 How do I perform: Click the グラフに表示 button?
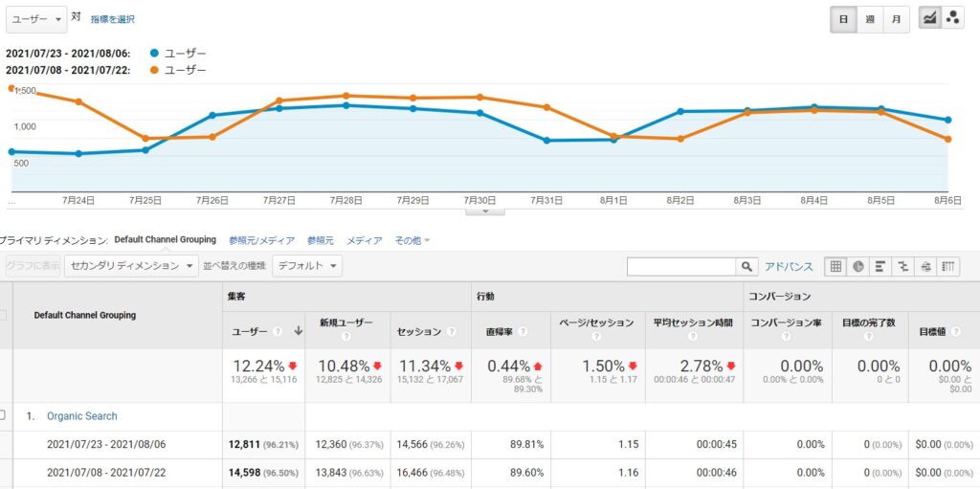(33, 266)
